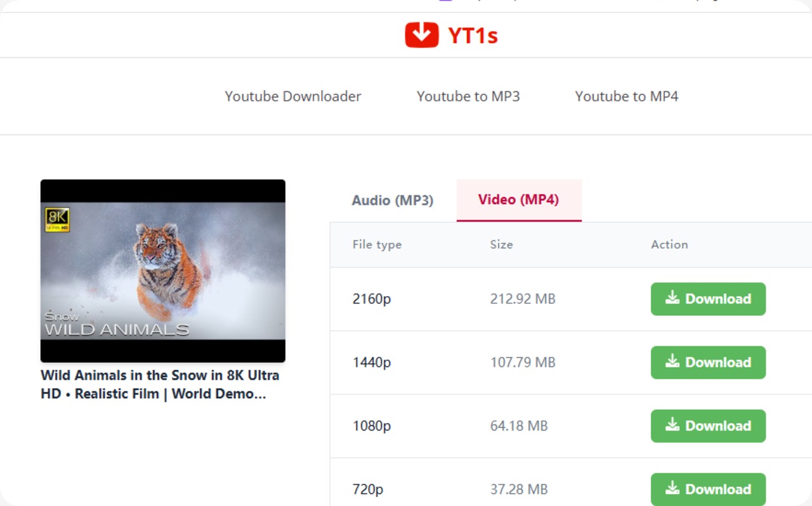Click the red YT1s download arrow logo
This screenshot has height=506, width=812.
[x=421, y=35]
